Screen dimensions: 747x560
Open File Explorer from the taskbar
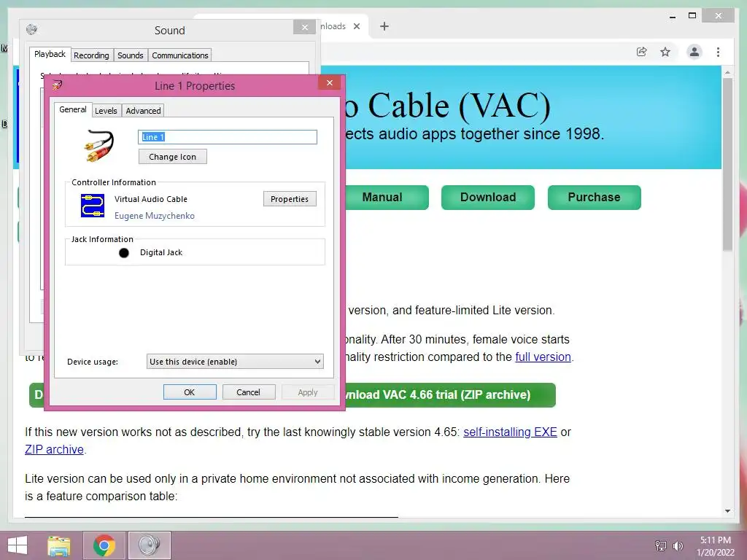click(59, 545)
